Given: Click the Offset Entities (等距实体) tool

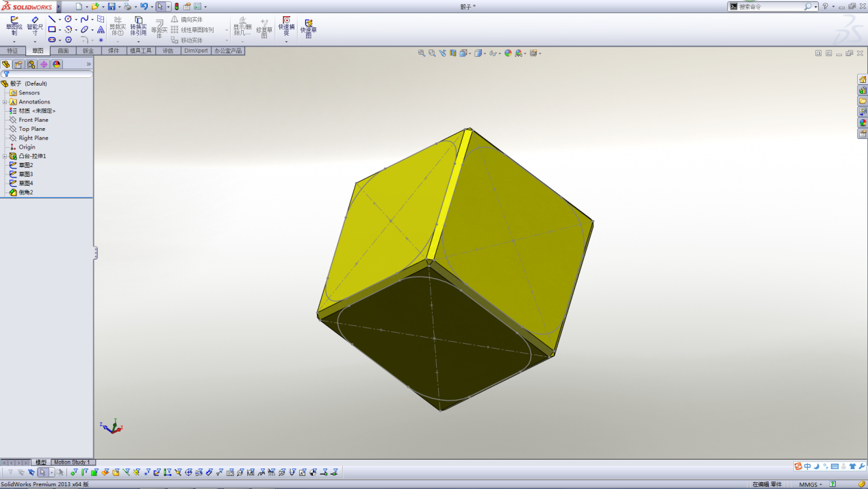Looking at the screenshot, I should coord(159,29).
